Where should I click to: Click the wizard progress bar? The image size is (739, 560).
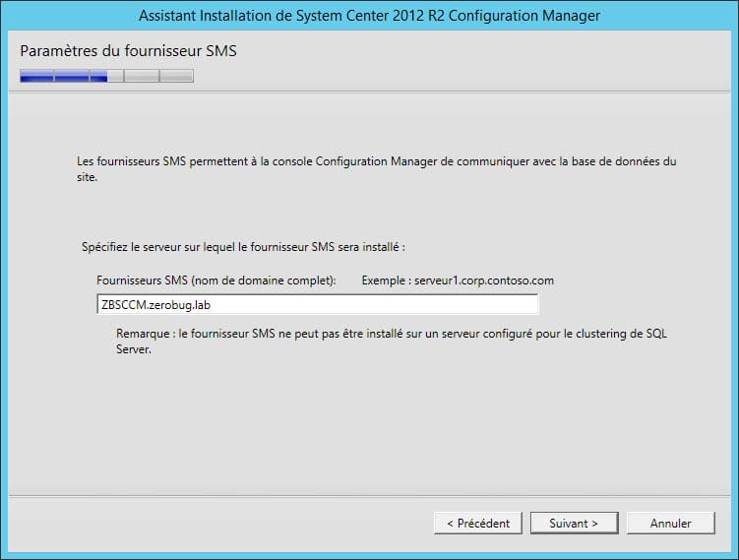point(106,76)
